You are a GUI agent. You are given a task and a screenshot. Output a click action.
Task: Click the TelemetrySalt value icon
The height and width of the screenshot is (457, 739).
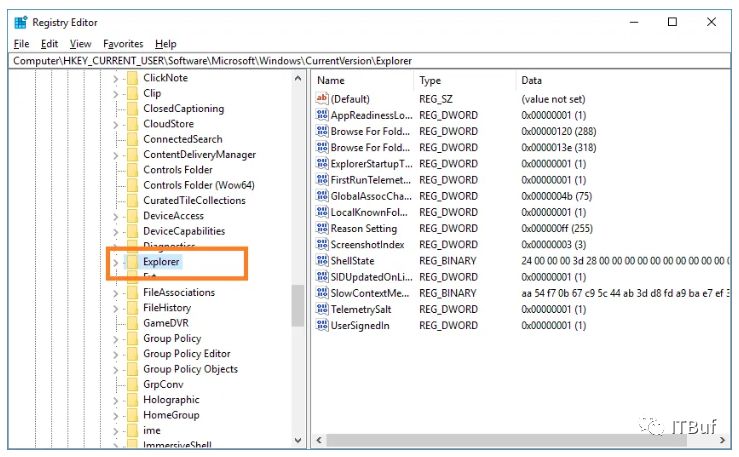pos(322,309)
